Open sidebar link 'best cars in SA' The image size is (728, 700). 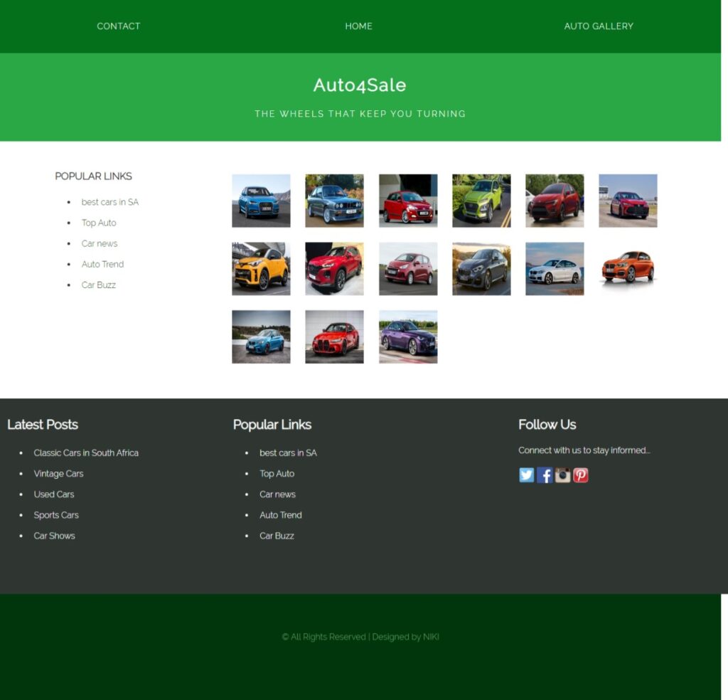110,202
